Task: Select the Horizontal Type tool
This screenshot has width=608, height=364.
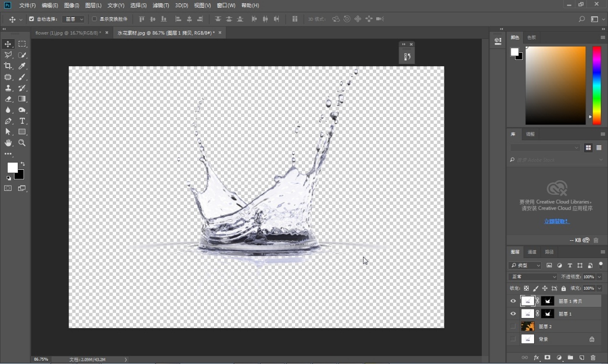Action: [22, 121]
